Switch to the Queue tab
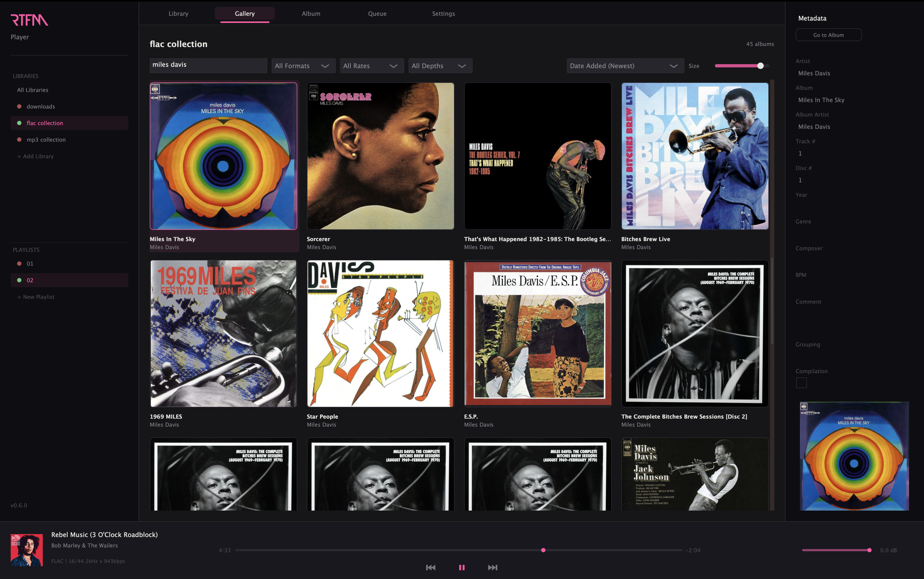This screenshot has width=924, height=579. tap(377, 14)
